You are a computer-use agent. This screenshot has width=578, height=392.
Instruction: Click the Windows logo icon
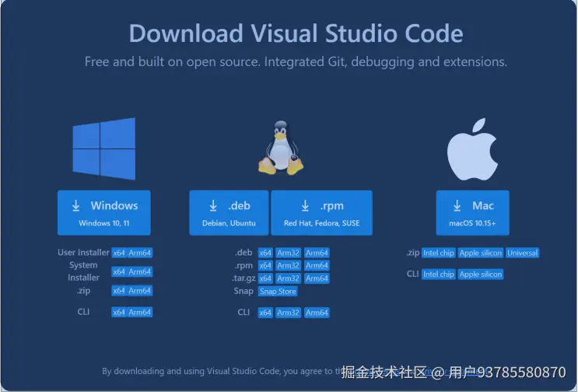tap(104, 149)
